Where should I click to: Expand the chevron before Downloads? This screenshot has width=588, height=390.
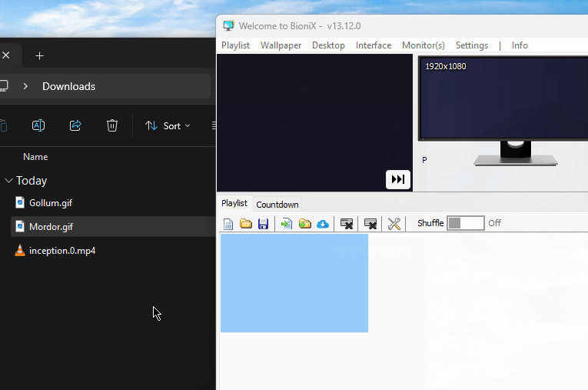point(25,86)
